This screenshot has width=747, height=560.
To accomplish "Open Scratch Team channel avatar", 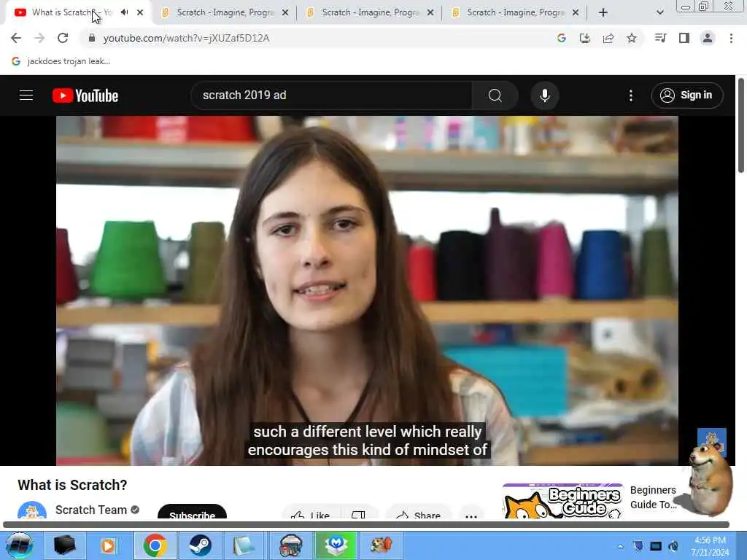I will [x=32, y=510].
